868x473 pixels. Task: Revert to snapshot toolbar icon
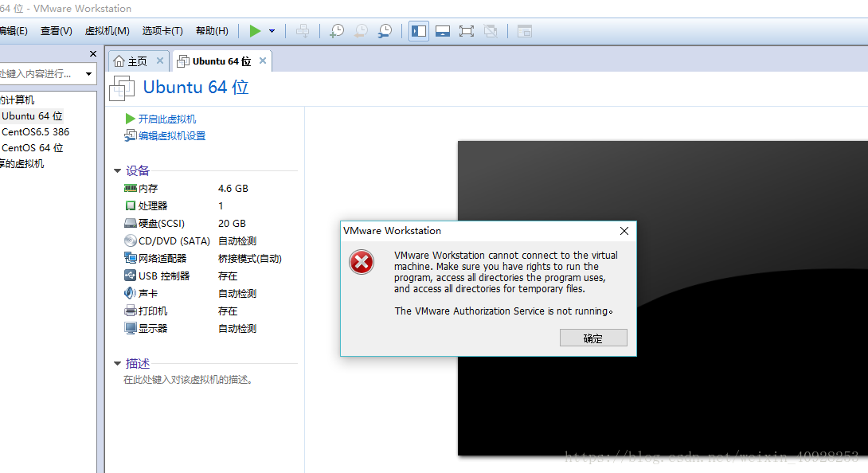361,31
